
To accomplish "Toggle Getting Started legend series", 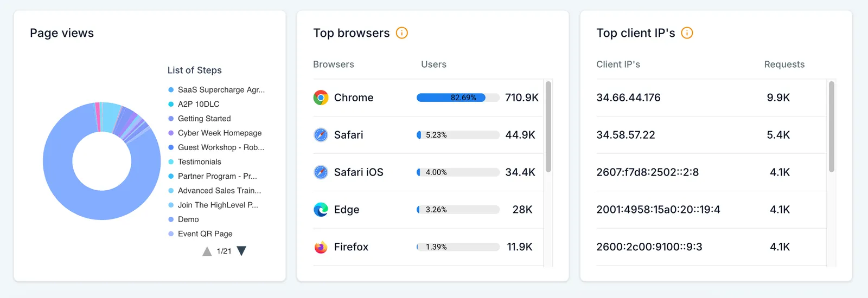I will click(199, 119).
